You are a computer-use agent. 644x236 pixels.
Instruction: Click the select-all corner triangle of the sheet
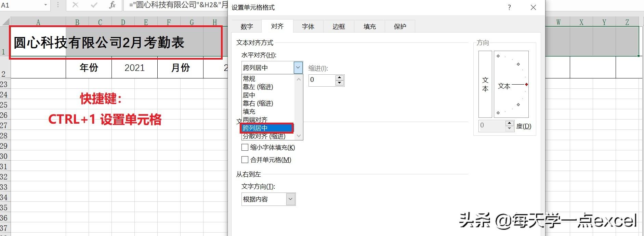[5, 22]
